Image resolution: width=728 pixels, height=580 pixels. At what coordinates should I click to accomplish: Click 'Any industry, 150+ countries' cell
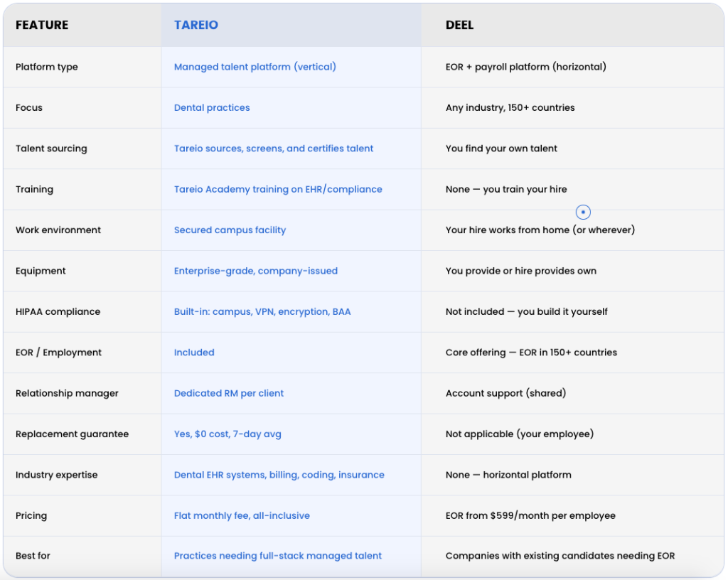510,107
